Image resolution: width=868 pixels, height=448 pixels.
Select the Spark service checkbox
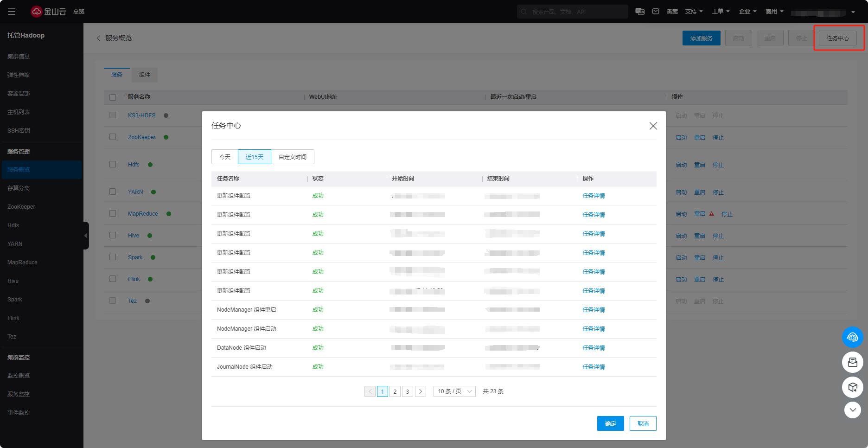coord(113,257)
